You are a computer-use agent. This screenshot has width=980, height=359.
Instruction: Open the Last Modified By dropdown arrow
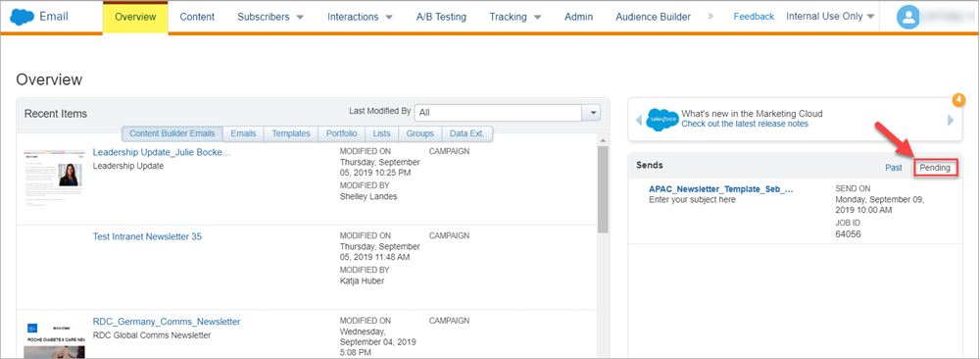coord(591,113)
